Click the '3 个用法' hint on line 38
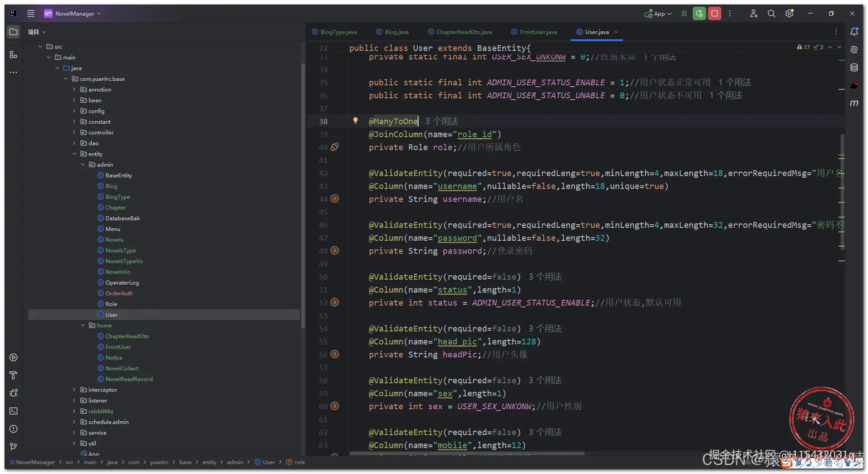 coord(441,121)
